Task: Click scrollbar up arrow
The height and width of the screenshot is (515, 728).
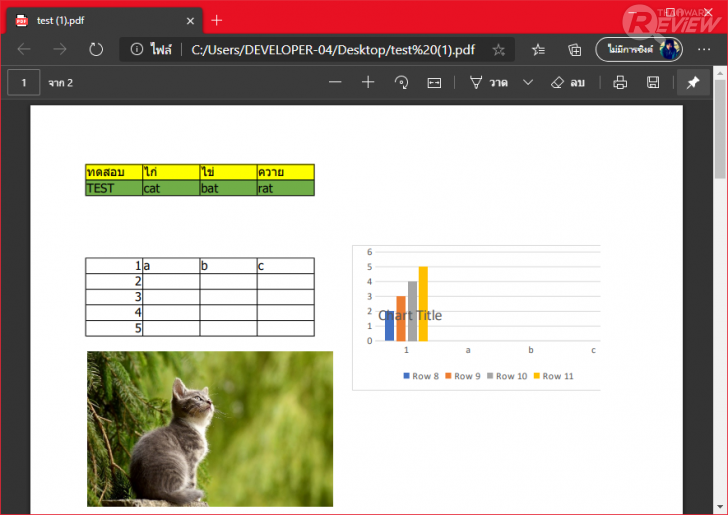Action: coord(720,73)
